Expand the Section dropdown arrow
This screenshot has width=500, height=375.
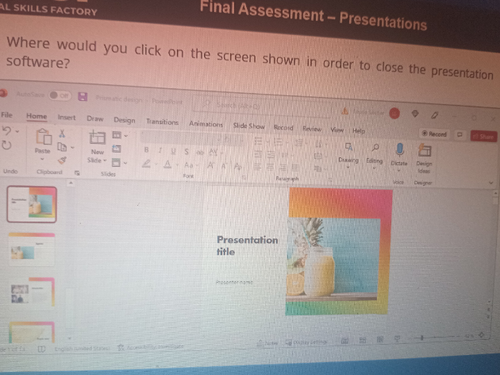125,163
